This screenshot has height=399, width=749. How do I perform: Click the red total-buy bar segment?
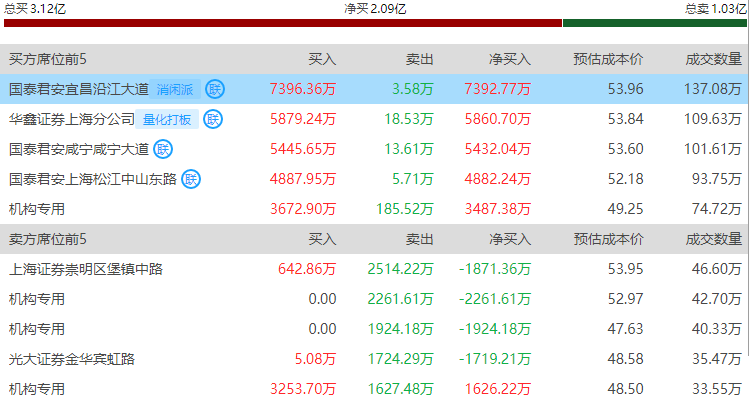283,23
